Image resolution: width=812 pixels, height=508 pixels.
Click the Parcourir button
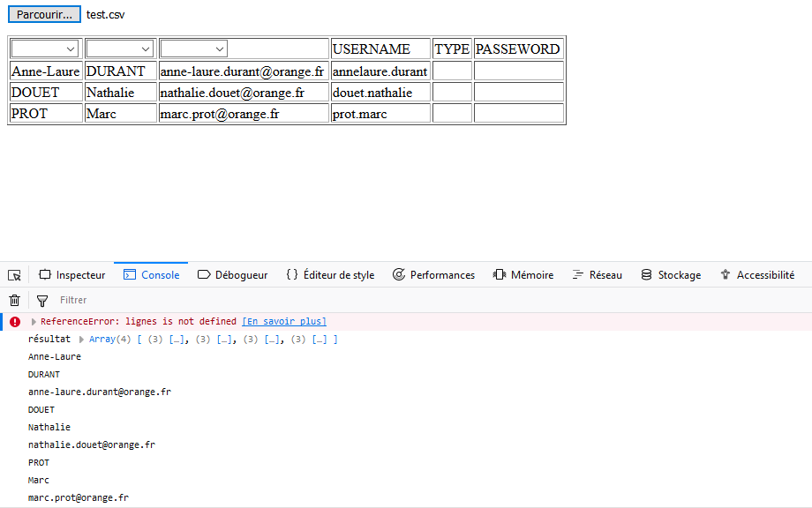pyautogui.click(x=44, y=14)
